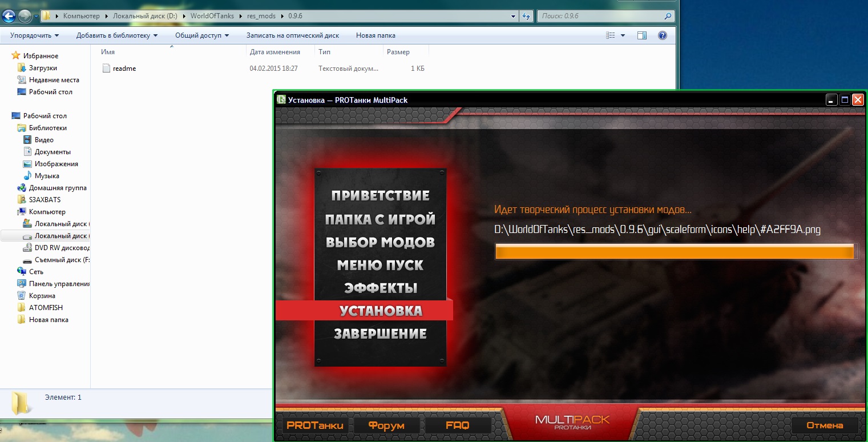Image resolution: width=868 pixels, height=442 pixels.
Task: Click the Explorer back navigation arrow
Action: point(9,16)
